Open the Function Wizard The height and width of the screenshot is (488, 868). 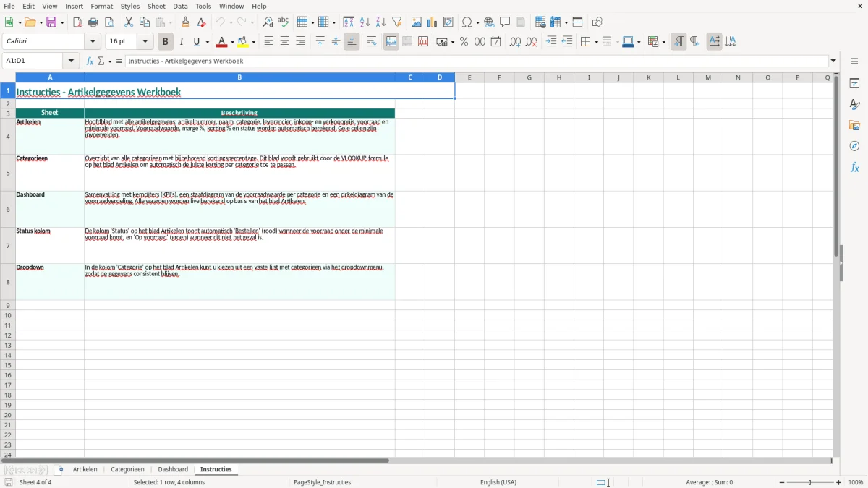(90, 61)
